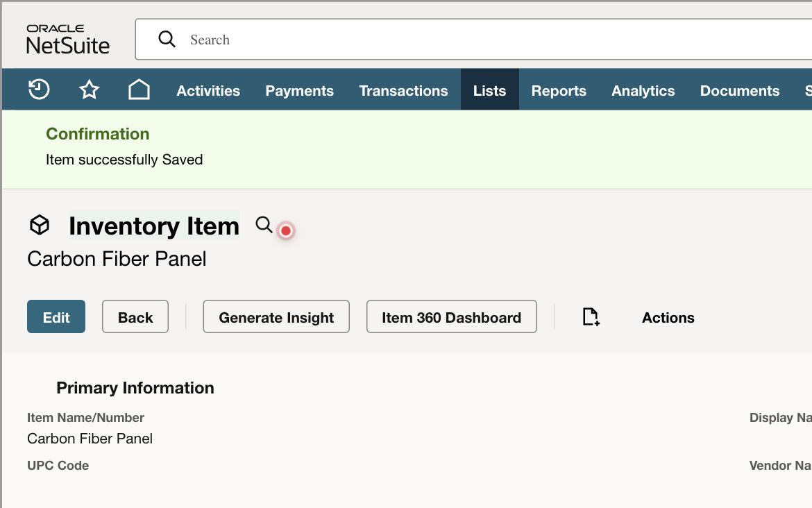Image resolution: width=812 pixels, height=508 pixels.
Task: Open the Analytics menu
Action: point(643,91)
